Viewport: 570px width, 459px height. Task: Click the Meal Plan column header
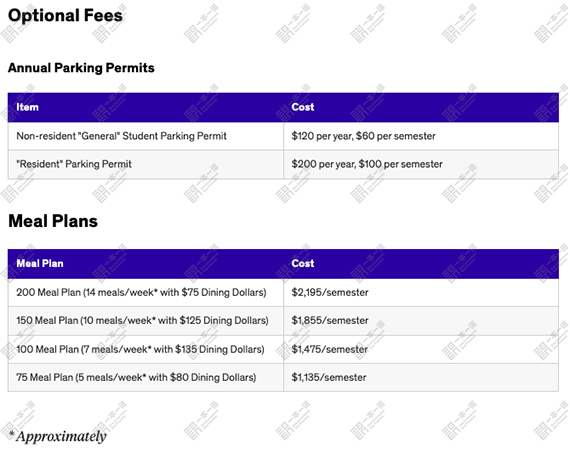pos(40,263)
